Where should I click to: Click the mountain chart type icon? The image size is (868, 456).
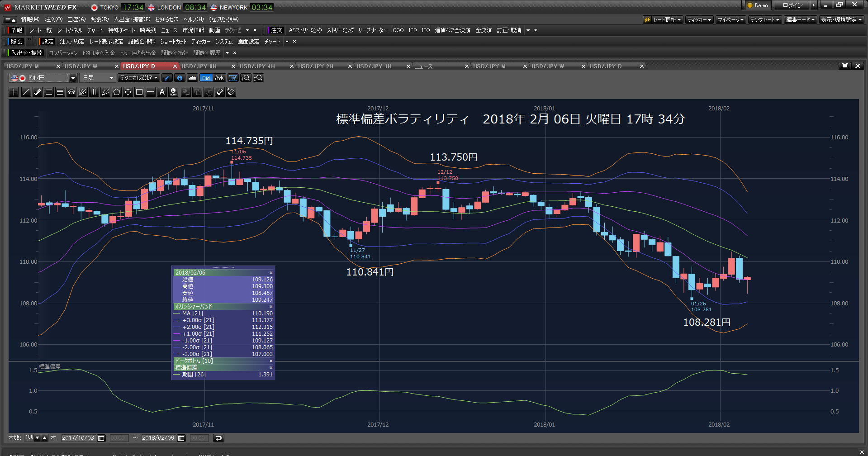[192, 78]
